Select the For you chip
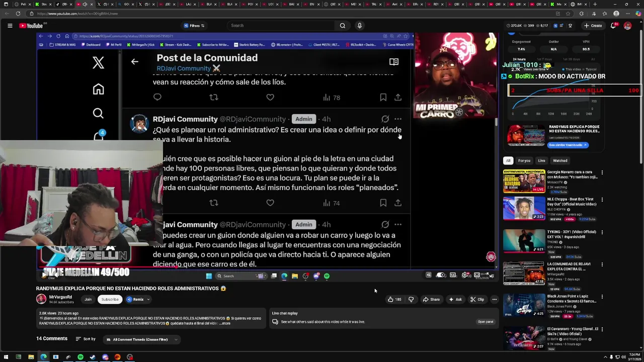The width and height of the screenshot is (644, 362). (524, 160)
